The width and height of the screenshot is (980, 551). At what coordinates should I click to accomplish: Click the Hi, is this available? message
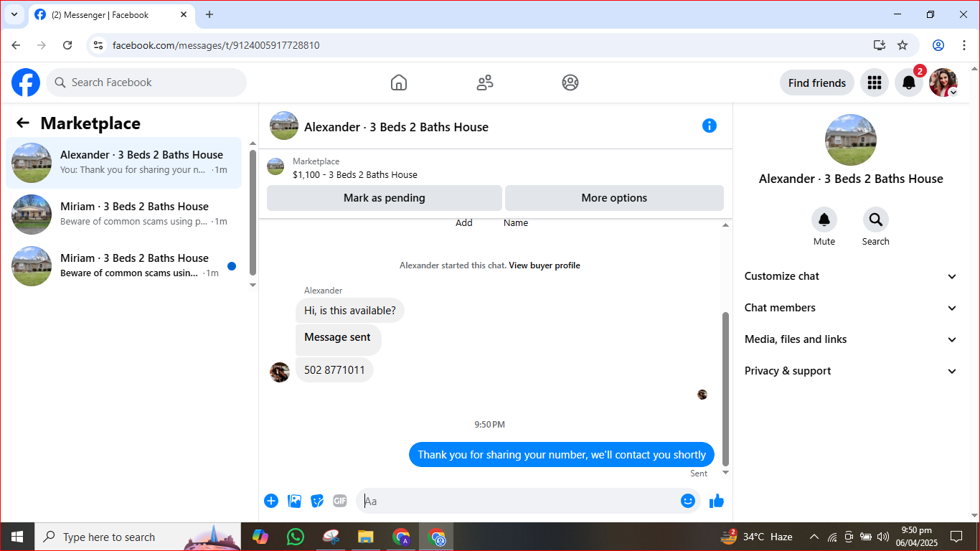(x=350, y=311)
